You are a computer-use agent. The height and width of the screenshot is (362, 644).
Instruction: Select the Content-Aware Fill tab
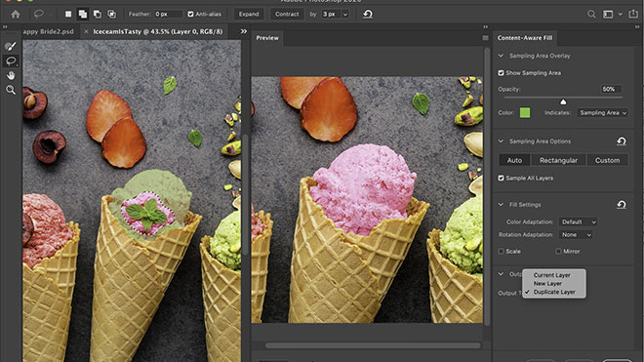coord(525,38)
